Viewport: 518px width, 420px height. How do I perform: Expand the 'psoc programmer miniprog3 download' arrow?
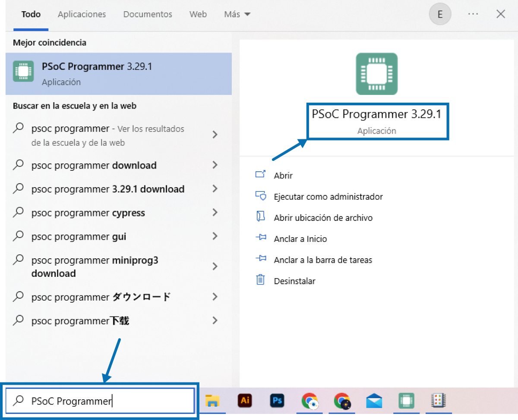pos(215,266)
